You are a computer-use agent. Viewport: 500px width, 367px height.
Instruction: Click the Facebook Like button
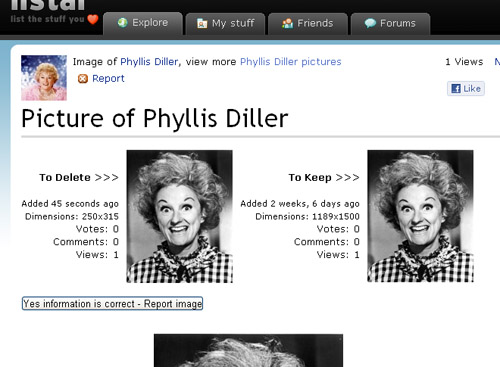pos(466,89)
